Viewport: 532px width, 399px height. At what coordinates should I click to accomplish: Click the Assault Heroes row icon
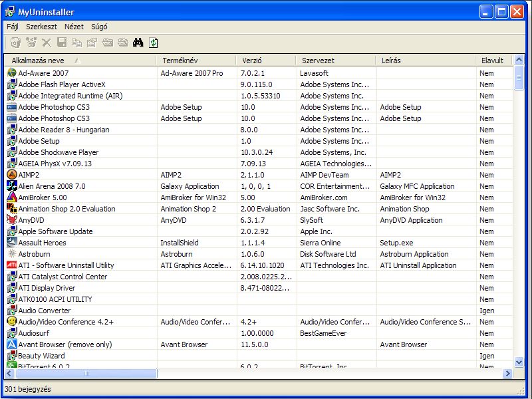(x=12, y=242)
